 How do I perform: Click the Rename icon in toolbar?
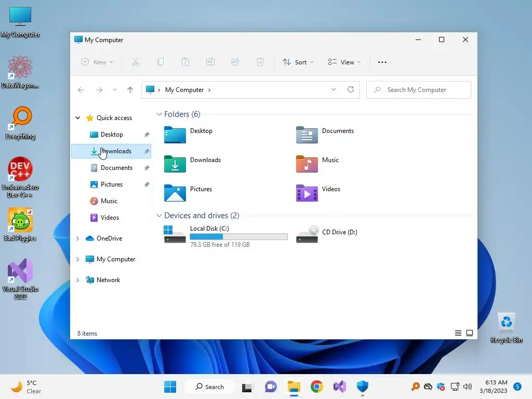click(210, 62)
